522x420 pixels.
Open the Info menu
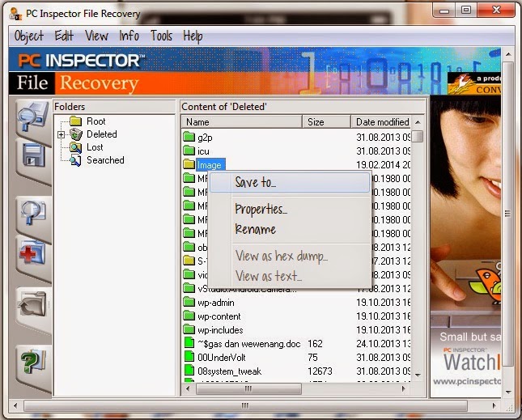(x=129, y=36)
